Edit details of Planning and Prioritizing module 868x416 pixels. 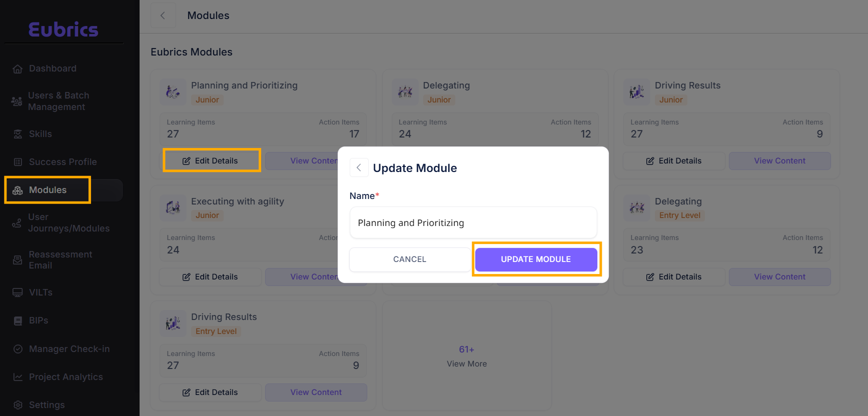pos(211,161)
